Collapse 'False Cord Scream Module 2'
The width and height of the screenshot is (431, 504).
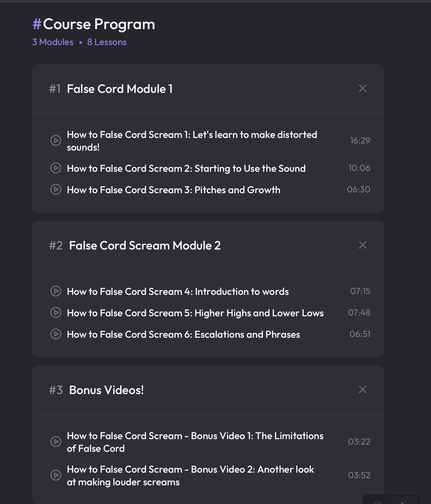pos(363,245)
